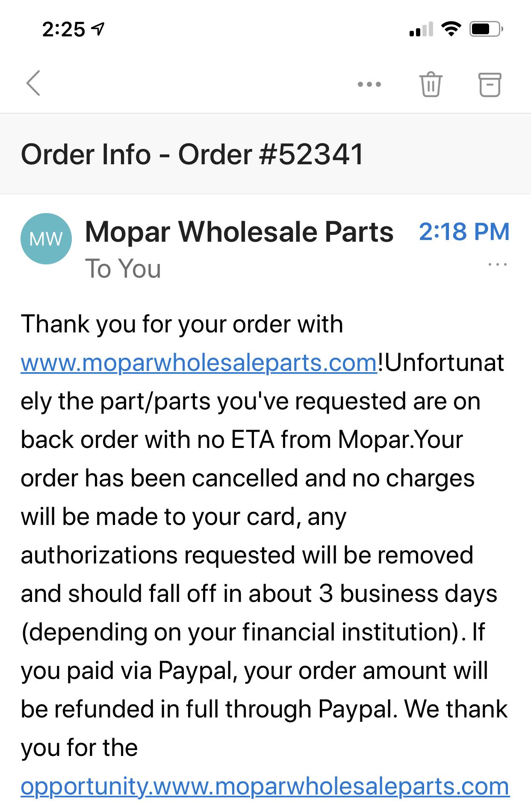Go back using the left chevron

click(x=33, y=83)
